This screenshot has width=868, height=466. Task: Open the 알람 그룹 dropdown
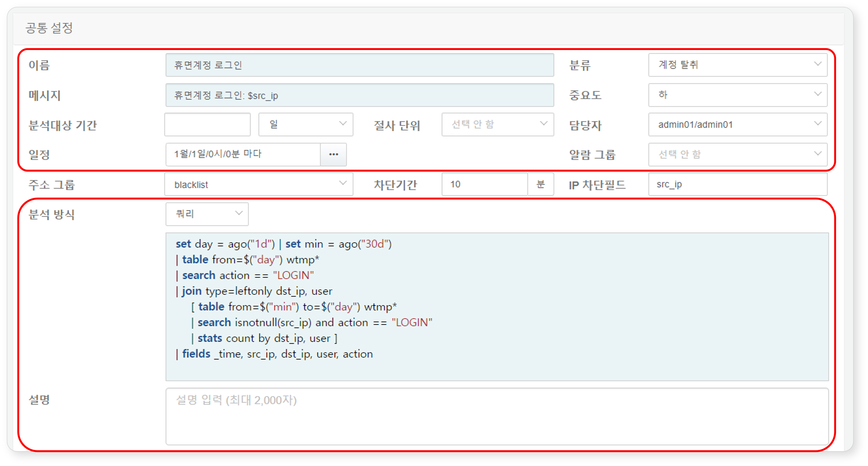pos(738,154)
